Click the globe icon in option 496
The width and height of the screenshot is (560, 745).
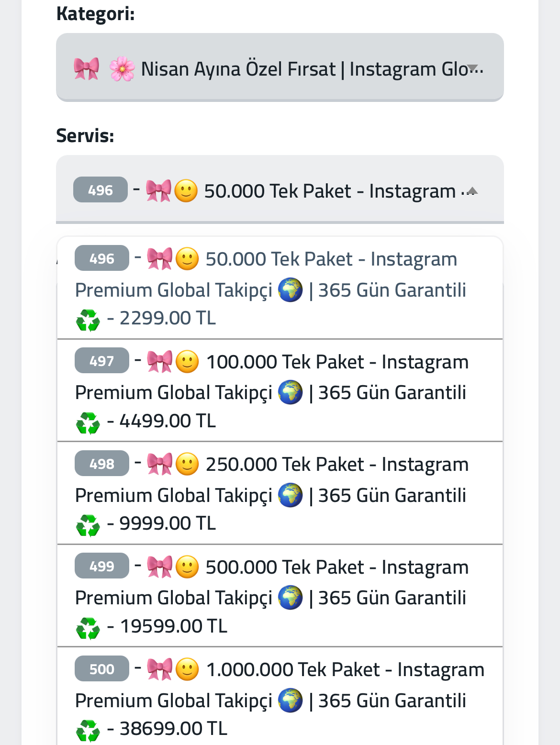pos(290,290)
